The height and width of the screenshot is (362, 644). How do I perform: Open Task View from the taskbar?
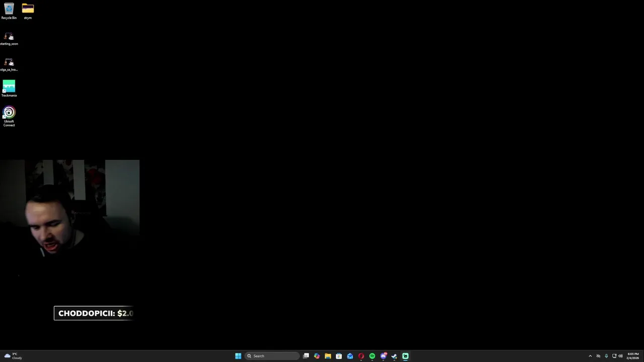(x=306, y=356)
